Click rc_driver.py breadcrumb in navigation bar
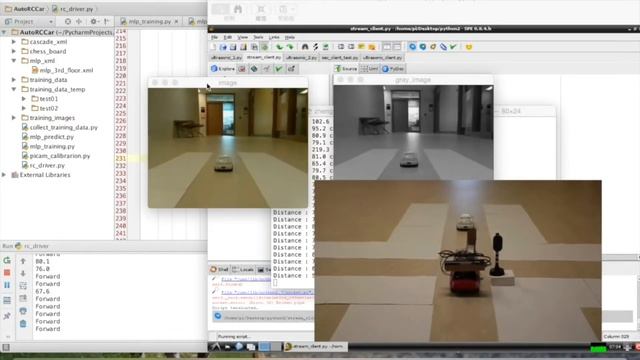 point(73,9)
